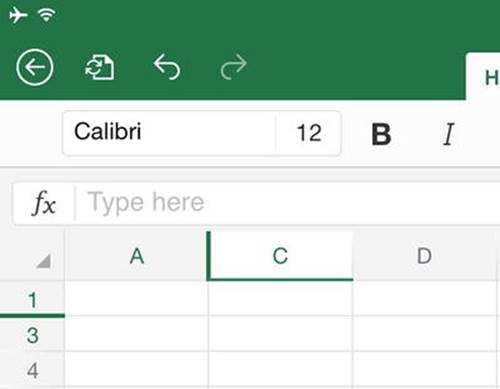Tap the back arrow circle icon
This screenshot has height=389, width=500.
[x=35, y=67]
